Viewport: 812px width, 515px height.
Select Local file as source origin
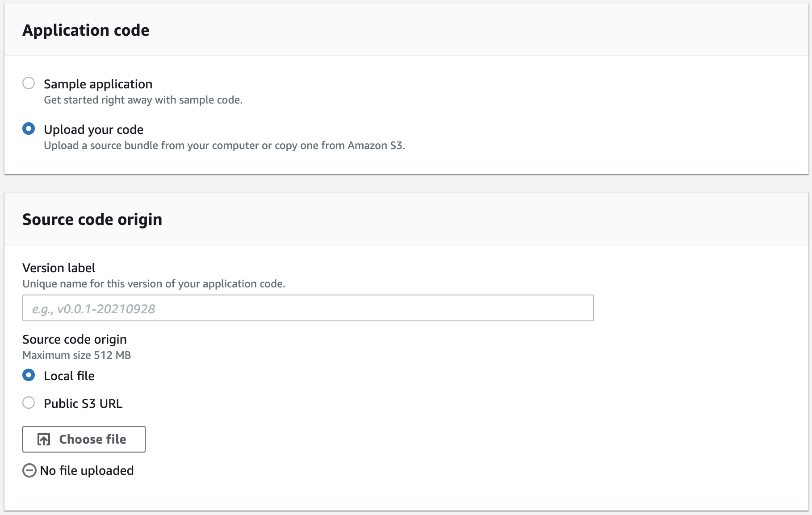[29, 375]
